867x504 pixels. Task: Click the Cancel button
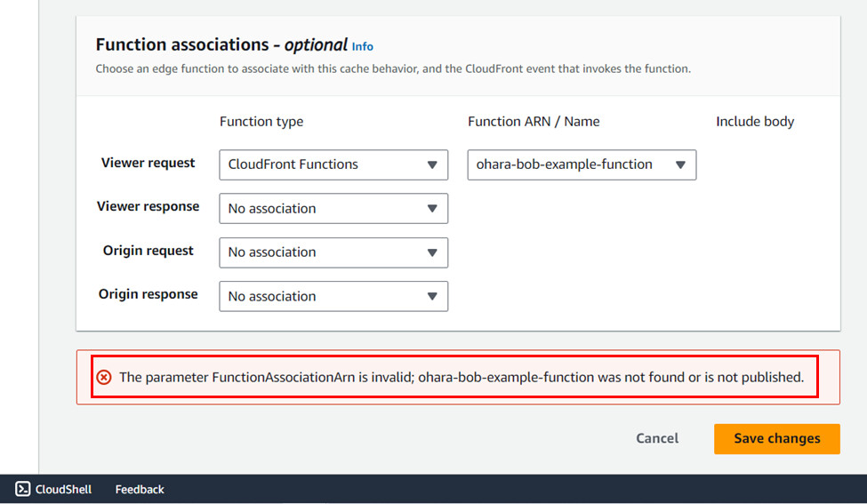[x=657, y=438]
